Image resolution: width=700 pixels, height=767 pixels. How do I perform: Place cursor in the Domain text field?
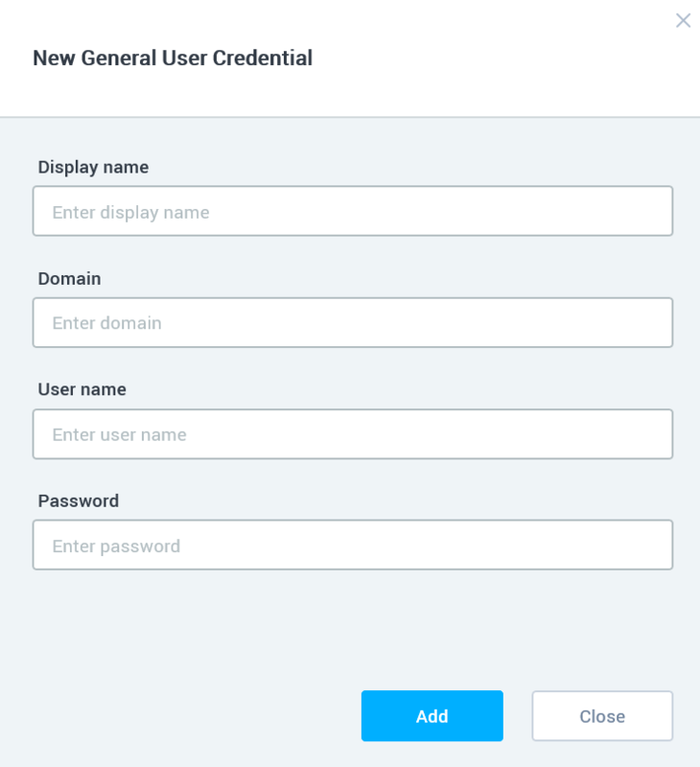click(x=353, y=322)
